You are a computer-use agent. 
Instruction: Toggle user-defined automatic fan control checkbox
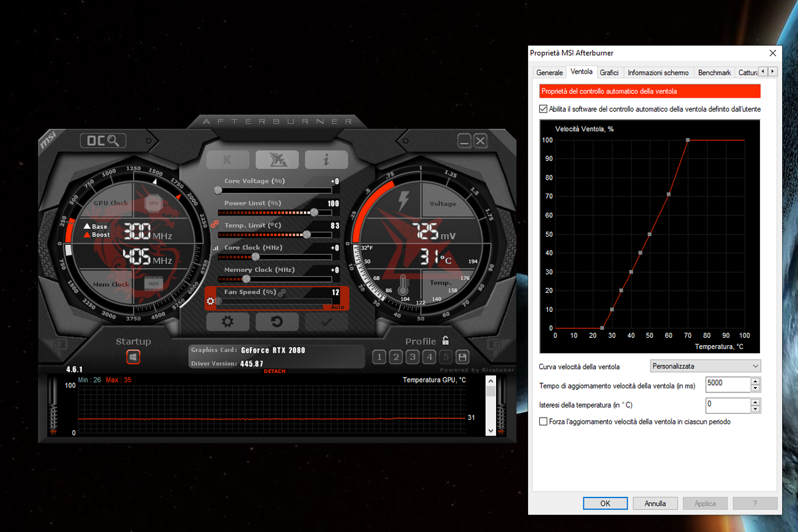(543, 109)
